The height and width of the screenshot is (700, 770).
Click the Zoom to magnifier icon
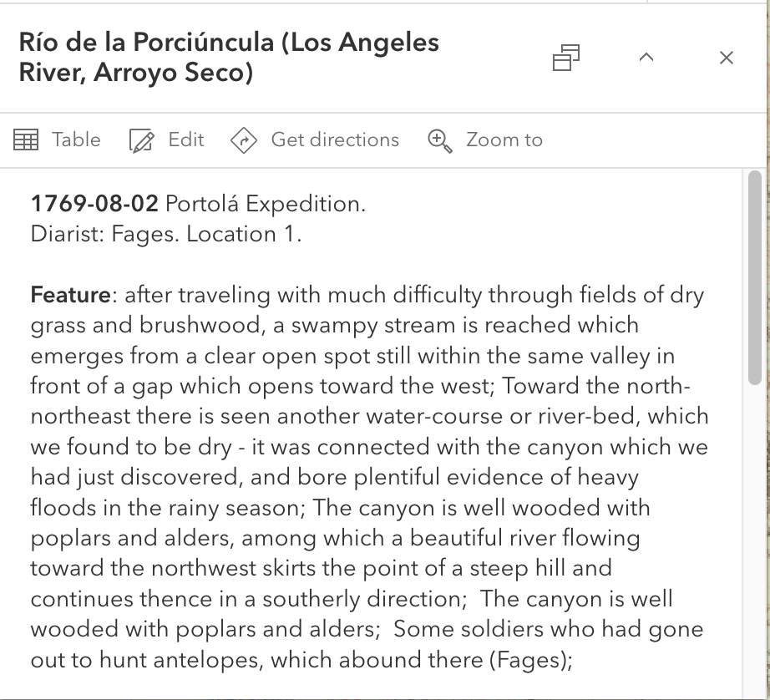(x=440, y=140)
